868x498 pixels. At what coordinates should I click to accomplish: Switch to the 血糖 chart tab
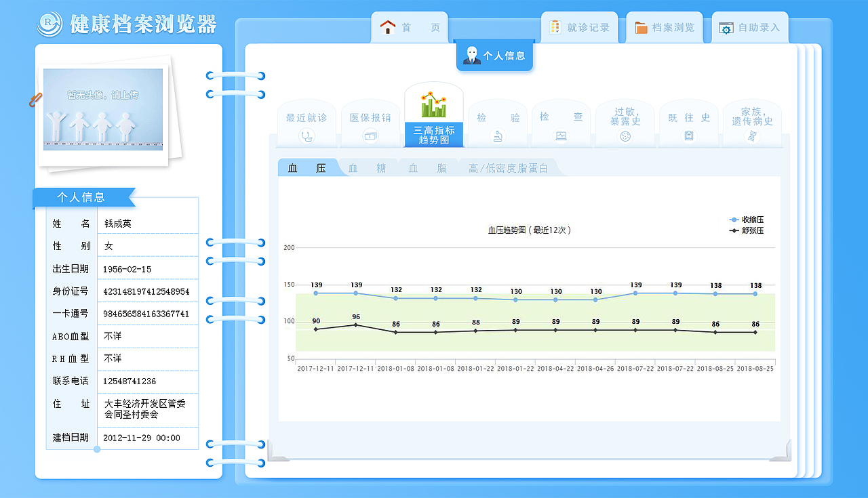366,167
